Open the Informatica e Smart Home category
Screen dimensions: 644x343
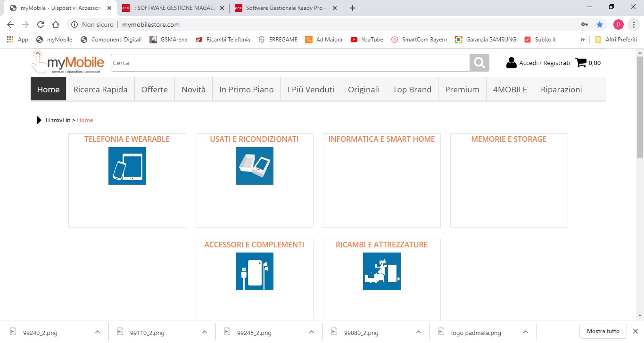pyautogui.click(x=382, y=180)
